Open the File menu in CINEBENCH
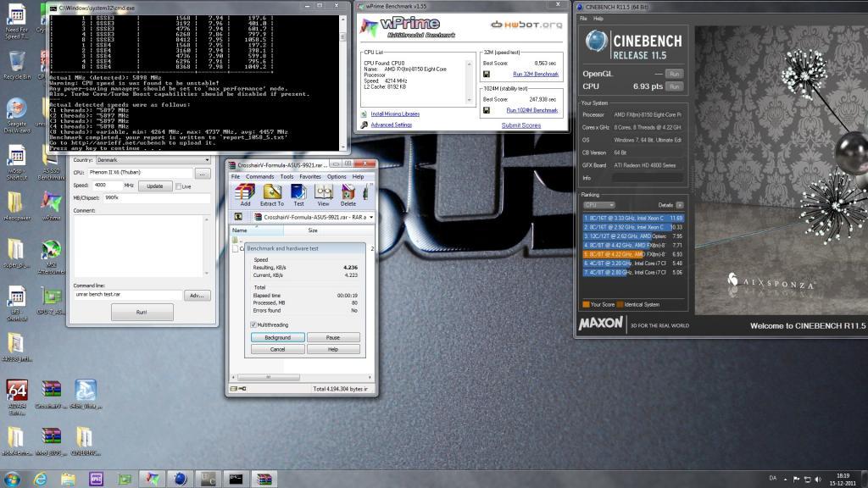Image resolution: width=868 pixels, height=488 pixels. click(x=583, y=19)
